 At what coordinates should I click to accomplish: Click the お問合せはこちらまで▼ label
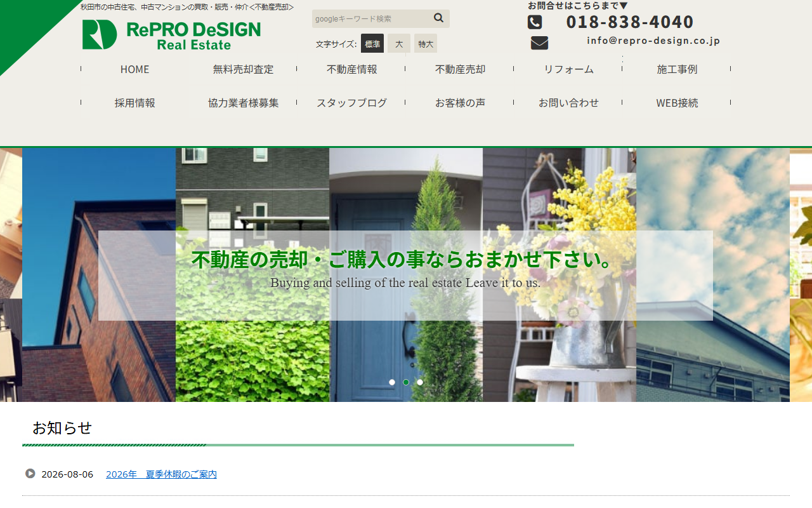(578, 6)
